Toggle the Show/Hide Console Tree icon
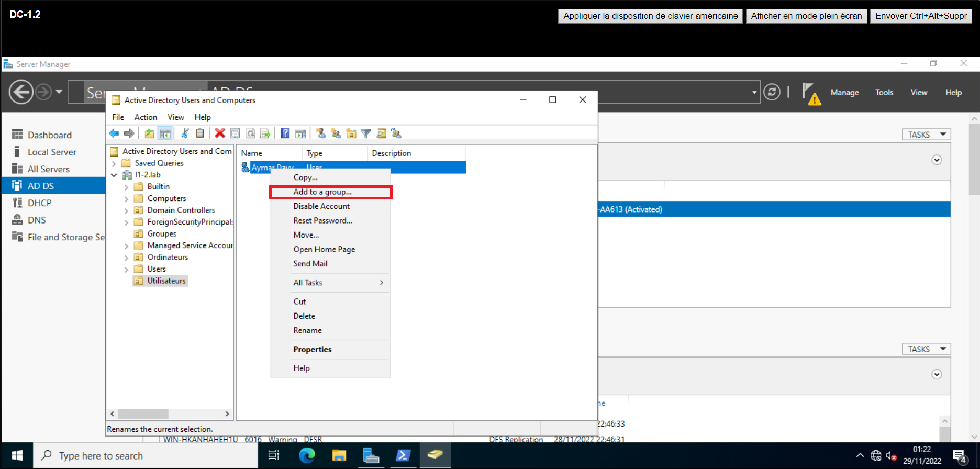This screenshot has height=469, width=980. coord(165,133)
